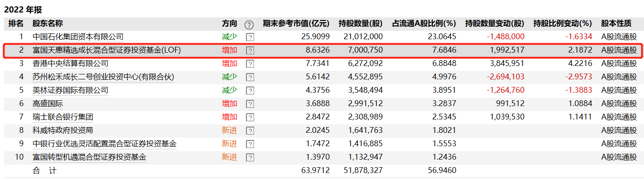Click the 占流通A股比例(%) column header
644x181 pixels.
click(x=424, y=24)
